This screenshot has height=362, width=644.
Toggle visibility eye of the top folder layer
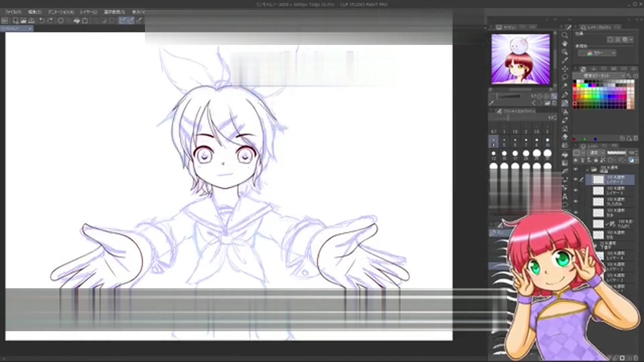click(576, 169)
